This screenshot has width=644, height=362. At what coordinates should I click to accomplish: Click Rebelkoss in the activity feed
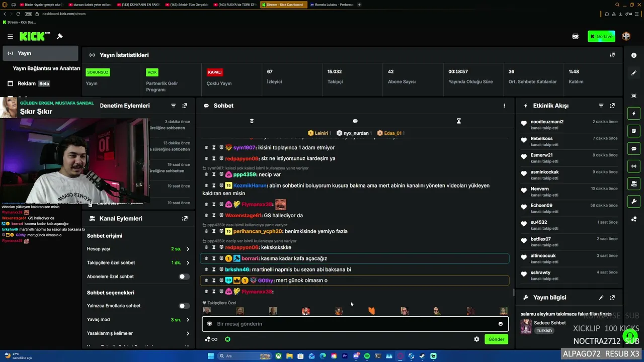(x=541, y=139)
